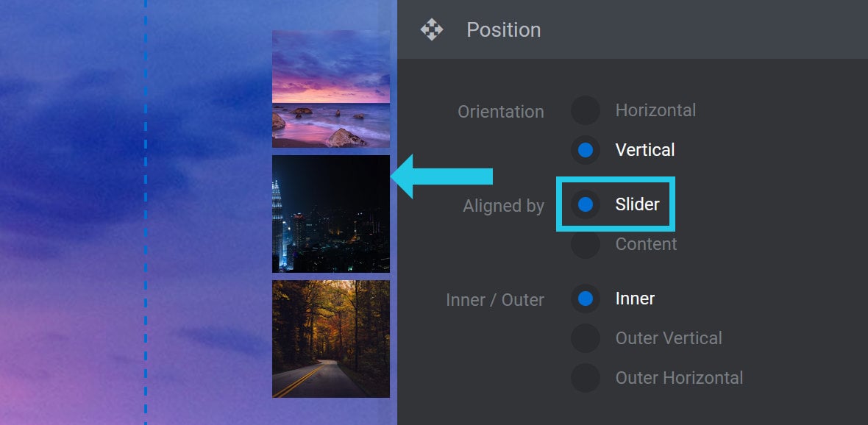Click the night city skyline thumbnail
868x425 pixels.
click(x=331, y=214)
